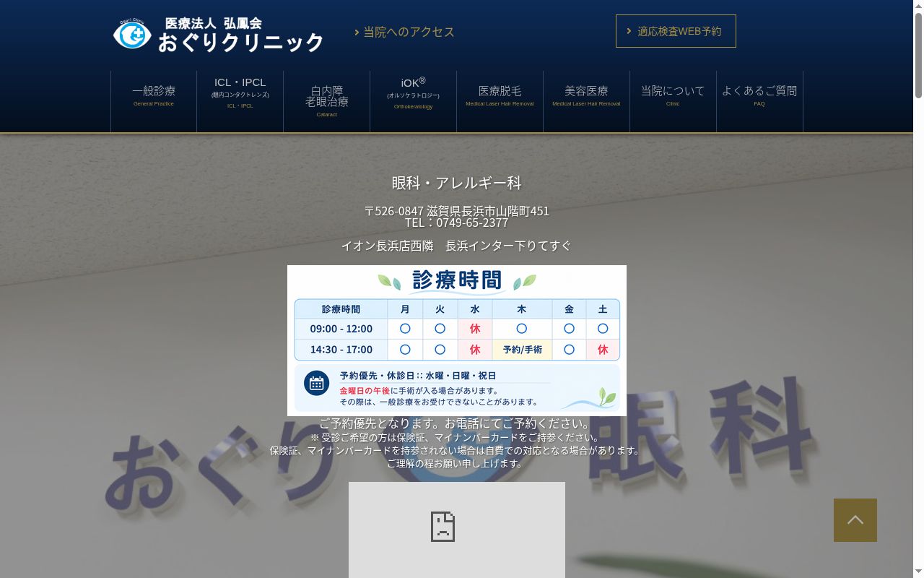This screenshot has width=924, height=578.
Task: Open the 一般診療 menu
Action: click(154, 101)
